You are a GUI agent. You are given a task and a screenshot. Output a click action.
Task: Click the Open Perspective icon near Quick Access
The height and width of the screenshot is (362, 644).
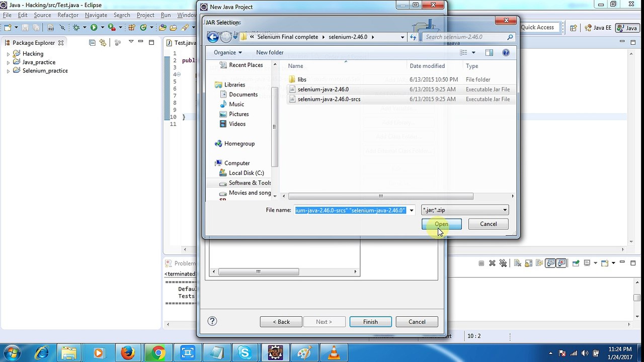[x=573, y=28]
